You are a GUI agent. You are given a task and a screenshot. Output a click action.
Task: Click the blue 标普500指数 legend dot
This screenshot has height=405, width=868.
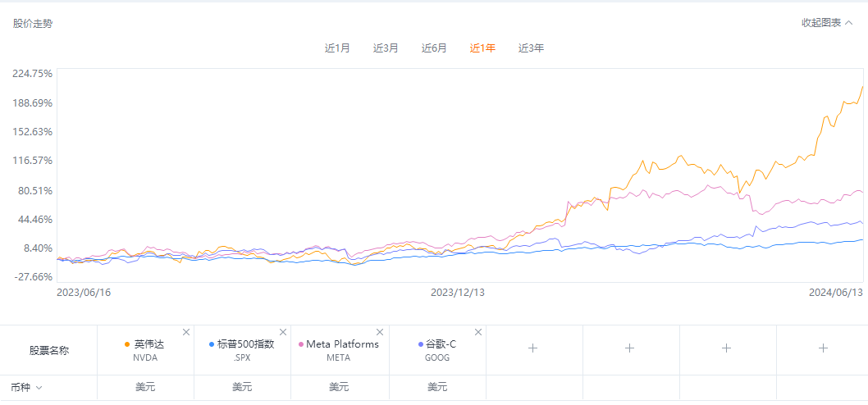[211, 344]
